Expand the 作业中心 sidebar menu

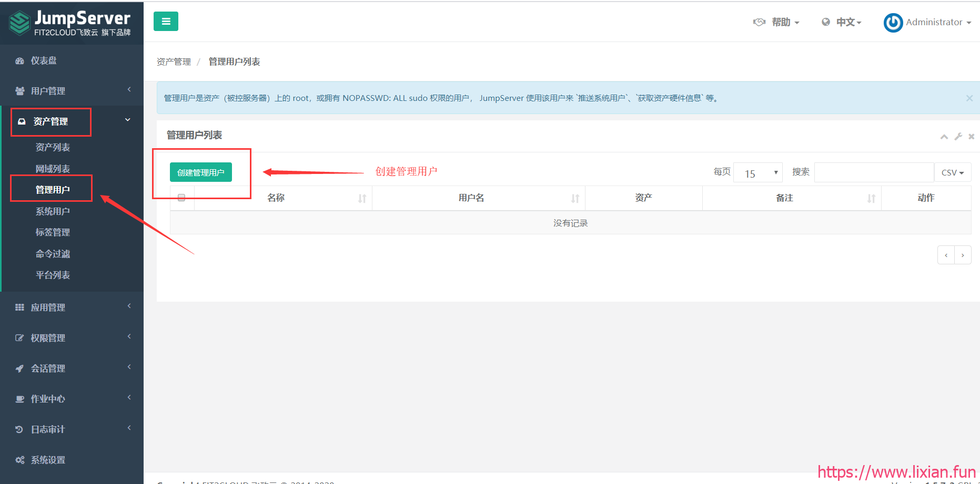pos(72,399)
